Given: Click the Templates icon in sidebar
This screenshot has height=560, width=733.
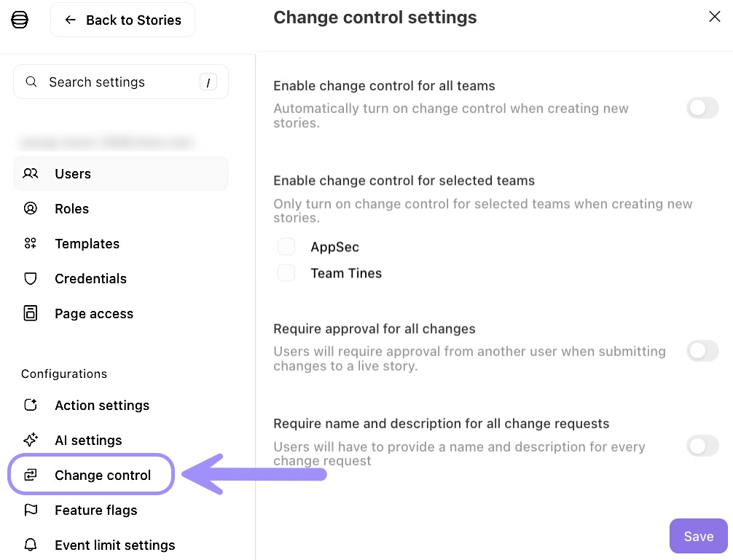Looking at the screenshot, I should point(31,244).
